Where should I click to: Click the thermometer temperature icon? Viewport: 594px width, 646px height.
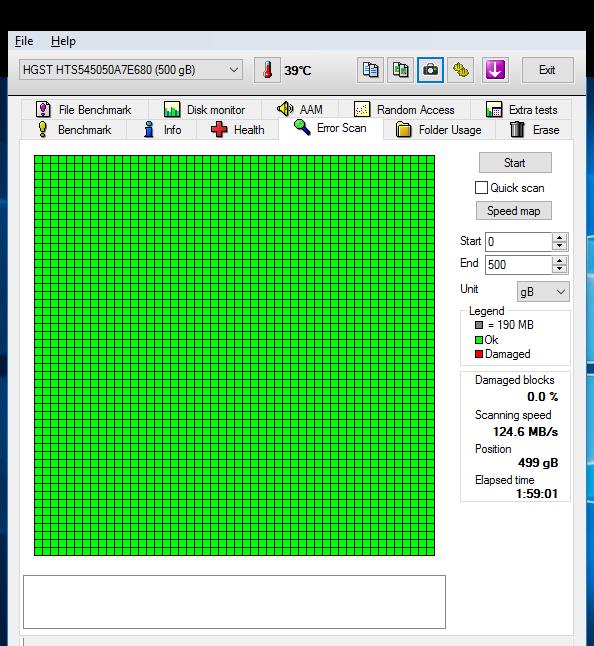267,70
